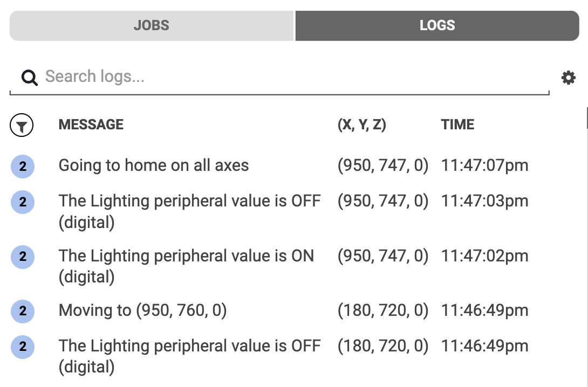
Task: Click badge beside 'Moving to (950, 760, 0)'
Action: [23, 311]
